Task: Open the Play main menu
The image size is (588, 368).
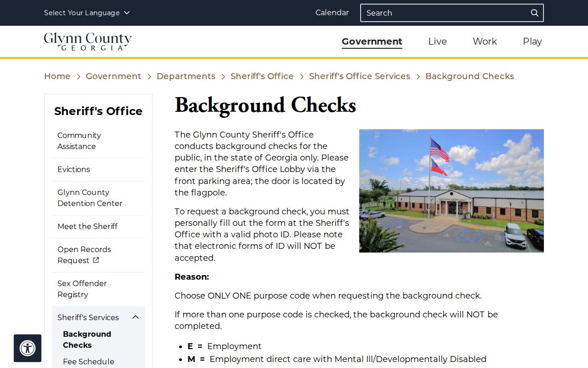Action: 532,41
